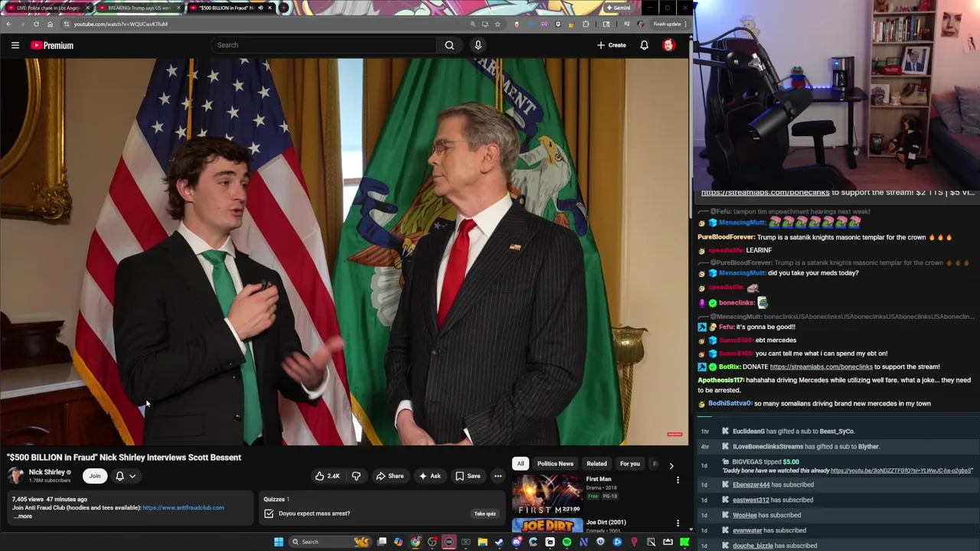Screen dimensions: 980x551
Task: Select the For you chip
Action: click(629, 464)
